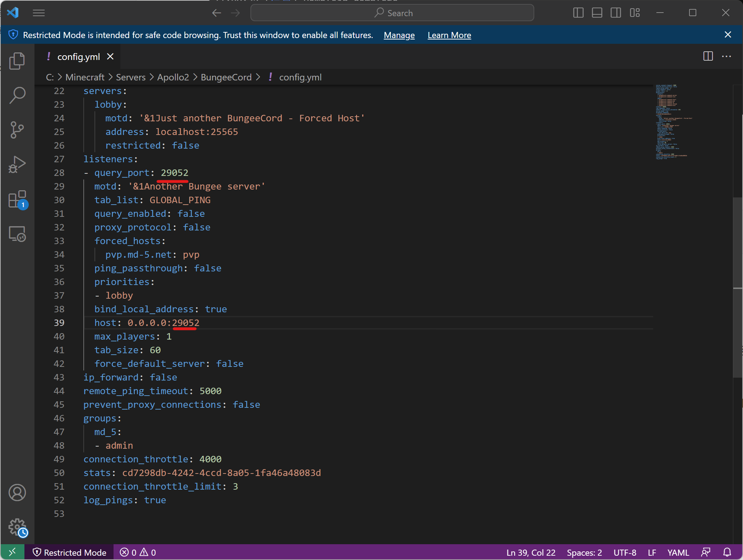Open remote window button in status bar
Screen dimensions: 743x560
[13, 552]
